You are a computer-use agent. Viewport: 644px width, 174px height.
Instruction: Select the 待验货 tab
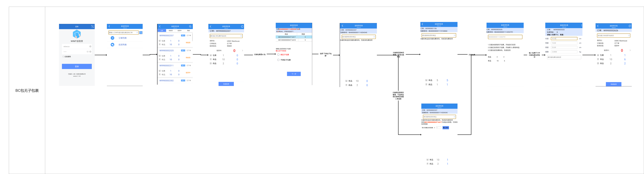[x=171, y=30]
